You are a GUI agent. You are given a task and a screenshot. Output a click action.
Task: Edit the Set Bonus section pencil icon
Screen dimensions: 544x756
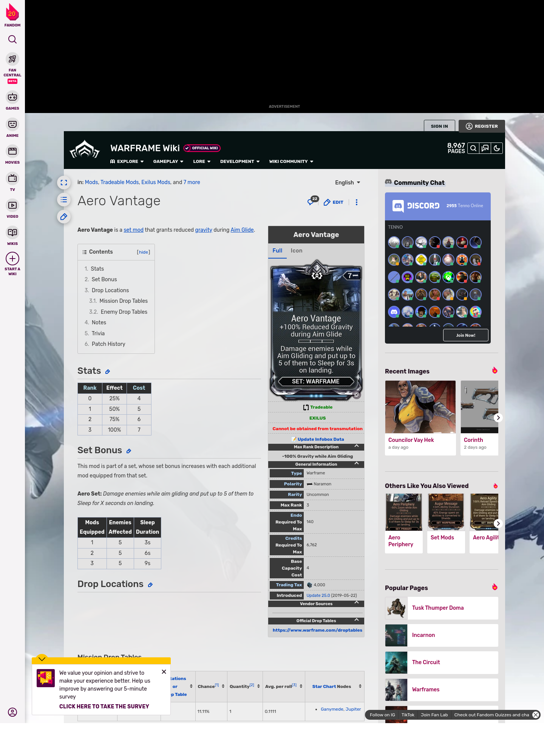click(129, 451)
